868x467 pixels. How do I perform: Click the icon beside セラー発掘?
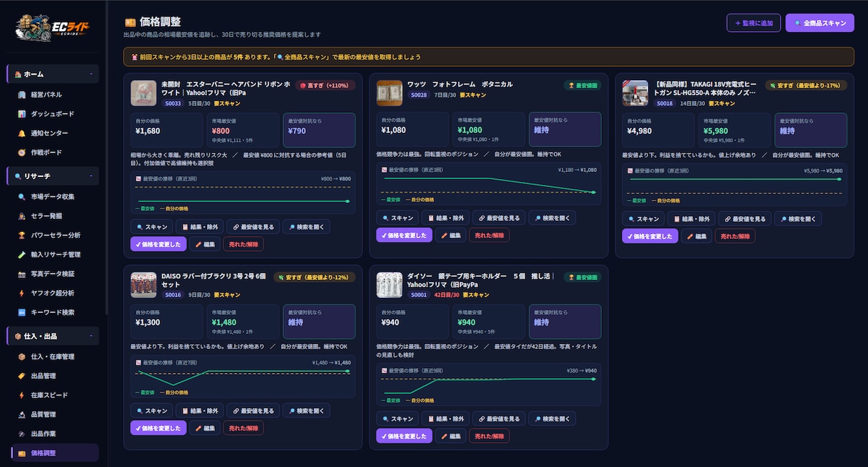21,216
